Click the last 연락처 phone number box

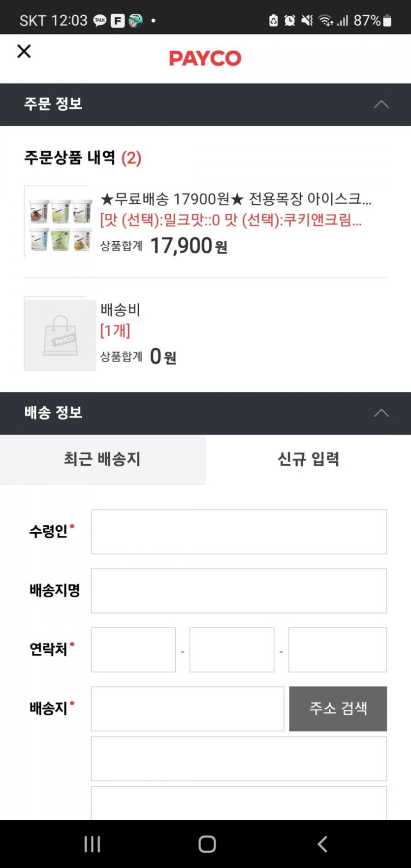point(338,650)
